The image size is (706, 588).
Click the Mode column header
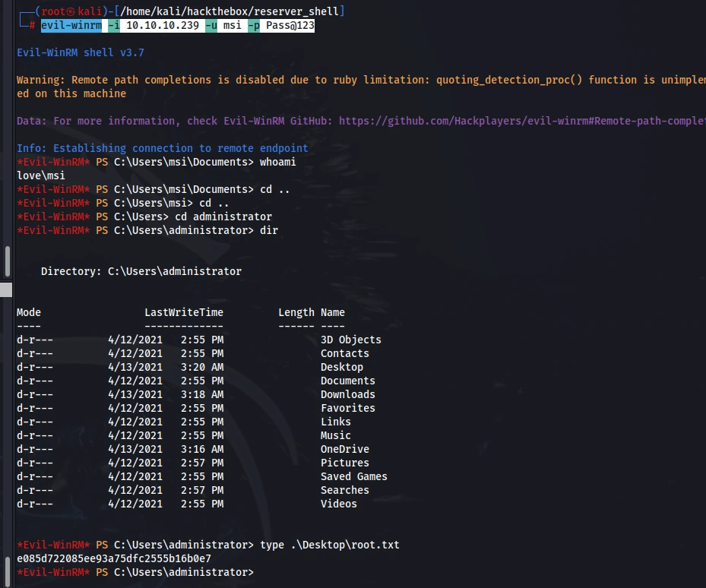pyautogui.click(x=29, y=312)
